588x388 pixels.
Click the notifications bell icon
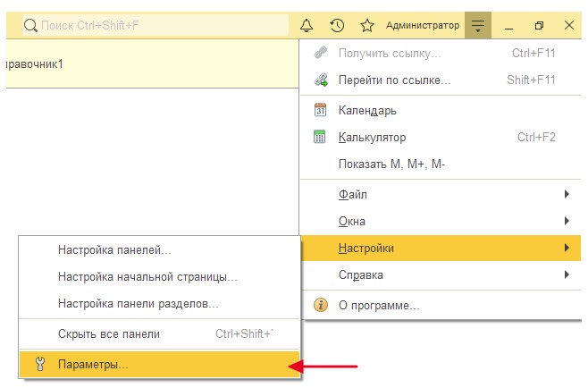(x=307, y=26)
